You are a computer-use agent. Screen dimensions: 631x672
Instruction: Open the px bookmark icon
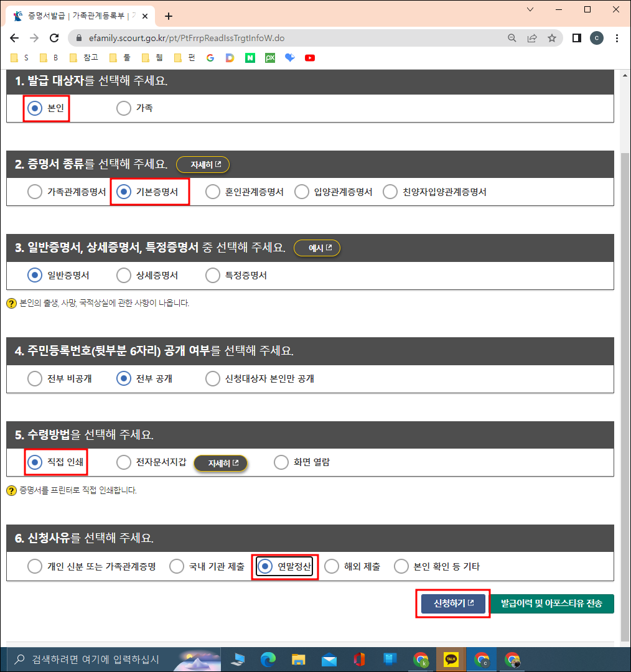coord(269,57)
